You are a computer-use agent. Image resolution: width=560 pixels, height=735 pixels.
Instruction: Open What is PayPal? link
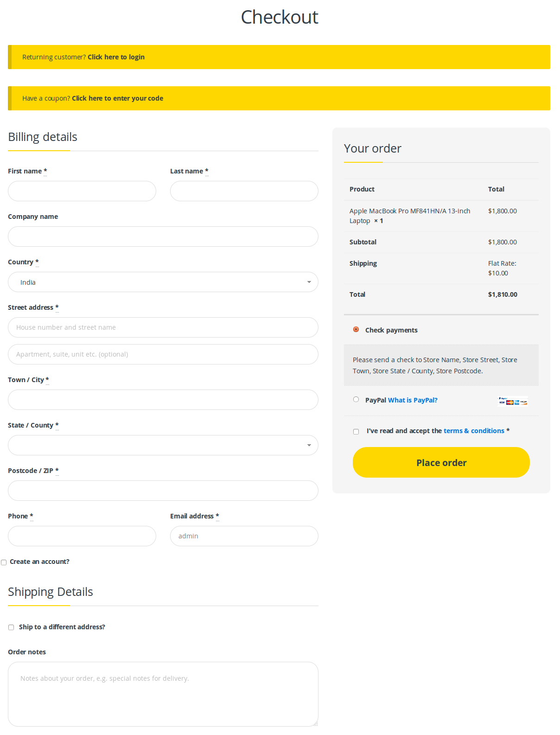413,400
